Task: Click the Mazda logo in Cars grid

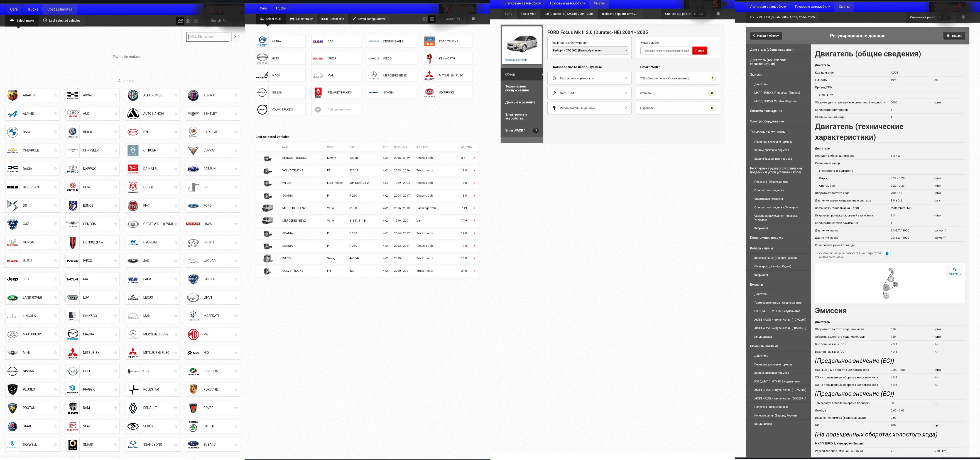Action: pyautogui.click(x=73, y=334)
